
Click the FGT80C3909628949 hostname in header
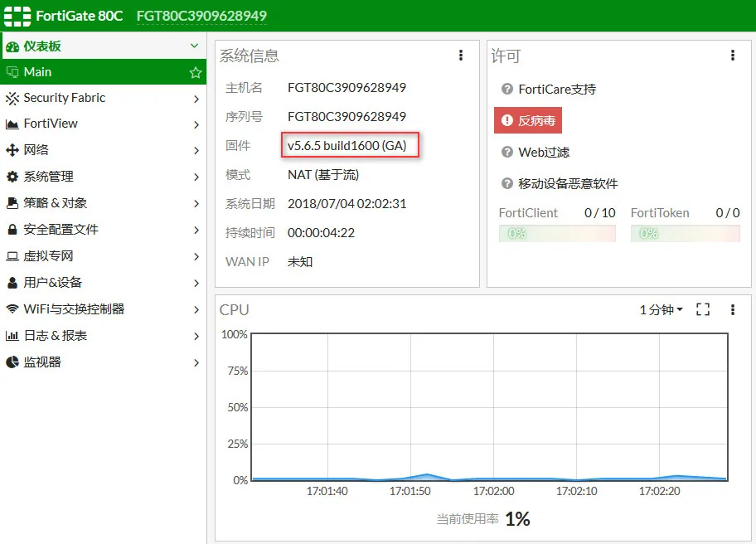pyautogui.click(x=201, y=16)
